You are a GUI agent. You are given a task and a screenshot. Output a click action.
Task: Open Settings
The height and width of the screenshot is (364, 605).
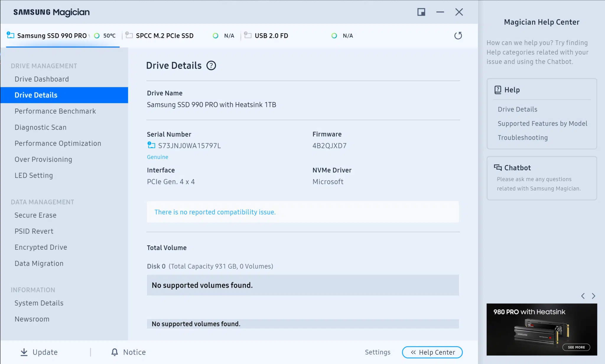coord(378,352)
